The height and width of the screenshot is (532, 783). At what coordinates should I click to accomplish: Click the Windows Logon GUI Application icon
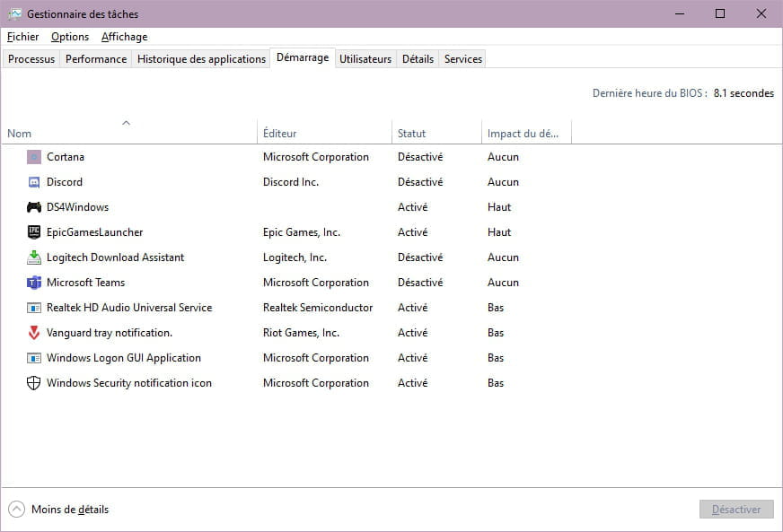point(34,358)
